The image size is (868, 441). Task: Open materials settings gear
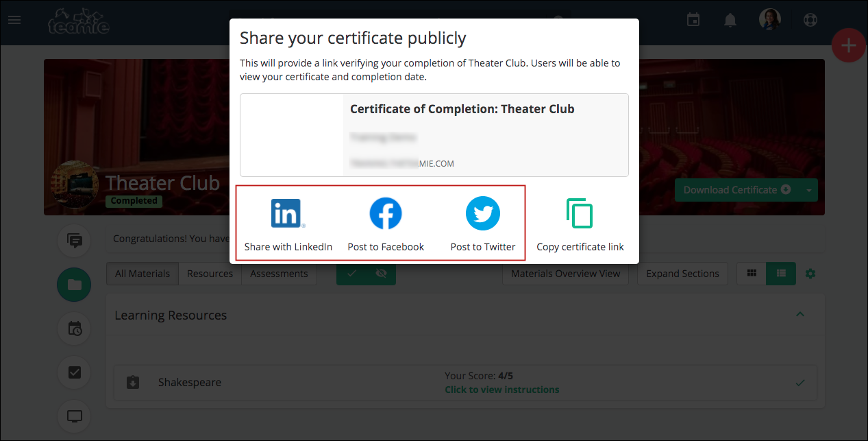pos(810,274)
